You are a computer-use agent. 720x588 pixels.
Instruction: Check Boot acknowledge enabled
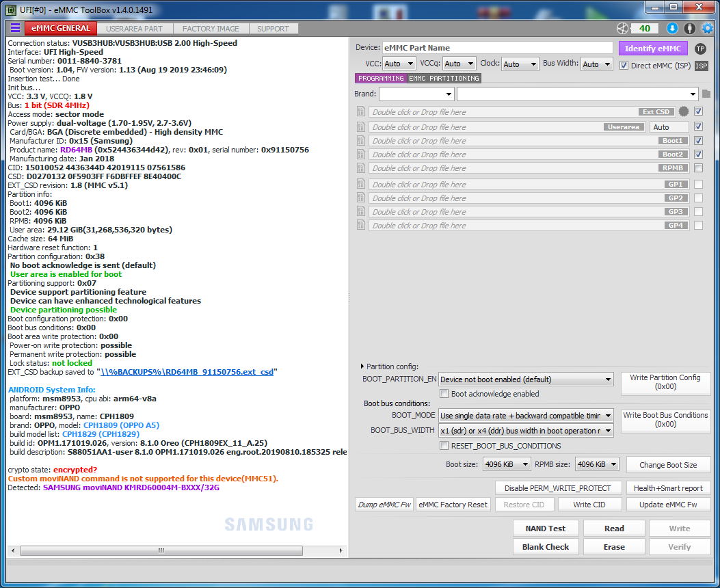(x=444, y=393)
